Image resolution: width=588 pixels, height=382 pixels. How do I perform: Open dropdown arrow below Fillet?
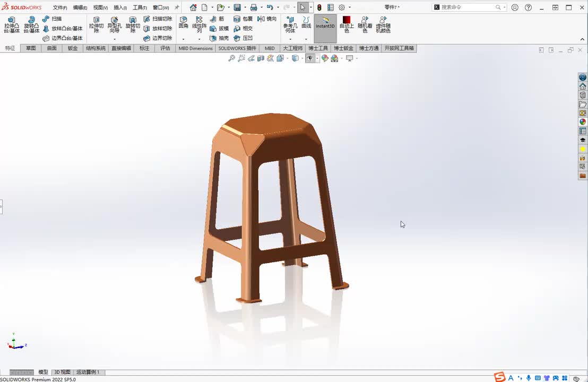(184, 39)
